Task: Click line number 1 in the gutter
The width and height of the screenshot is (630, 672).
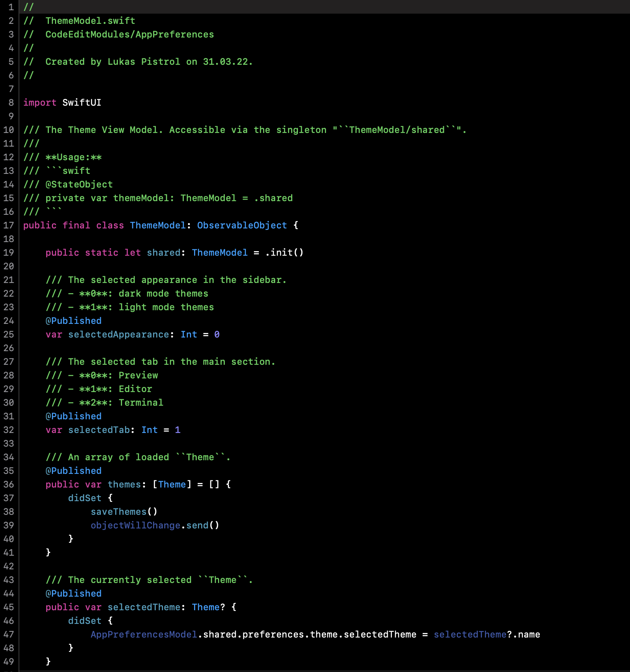Action: pyautogui.click(x=11, y=6)
